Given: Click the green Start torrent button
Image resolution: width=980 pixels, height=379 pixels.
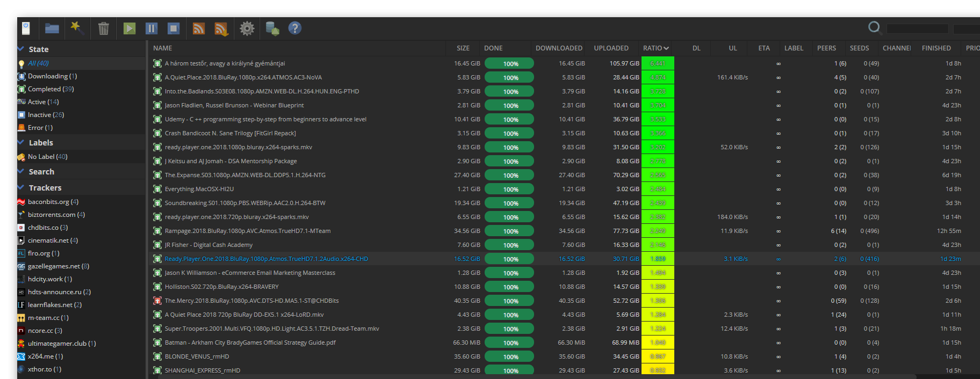Looking at the screenshot, I should coord(129,28).
